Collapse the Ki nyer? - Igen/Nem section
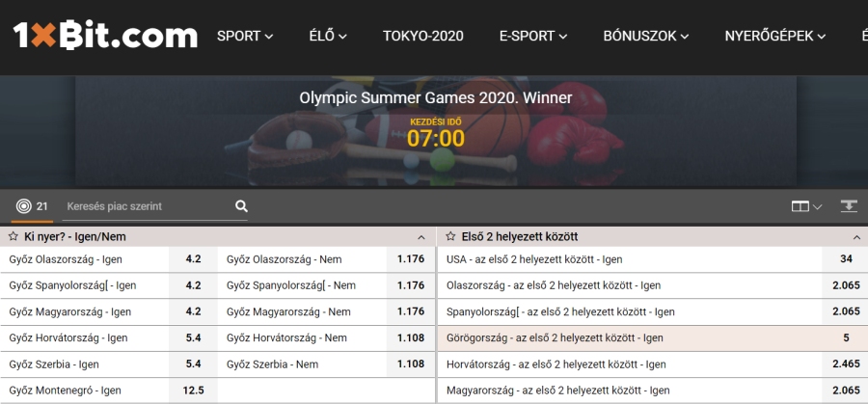The width and height of the screenshot is (868, 404). pos(421,237)
